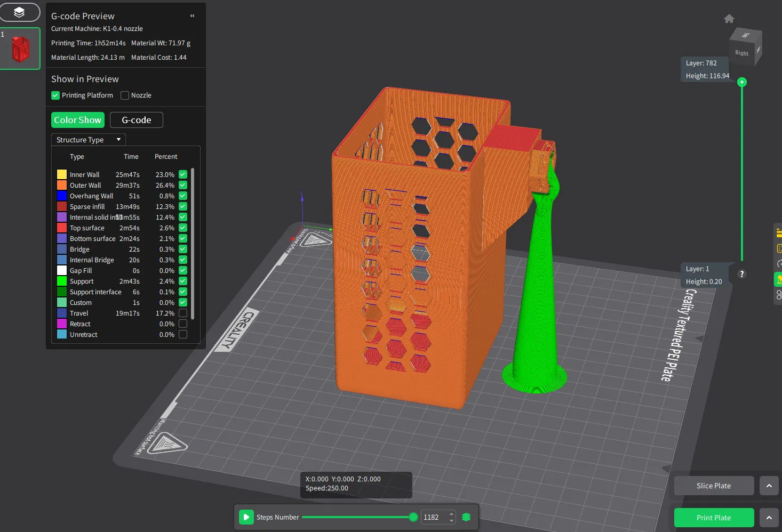The width and height of the screenshot is (782, 532).
Task: Click the Right face of the view cube
Action: (741, 53)
